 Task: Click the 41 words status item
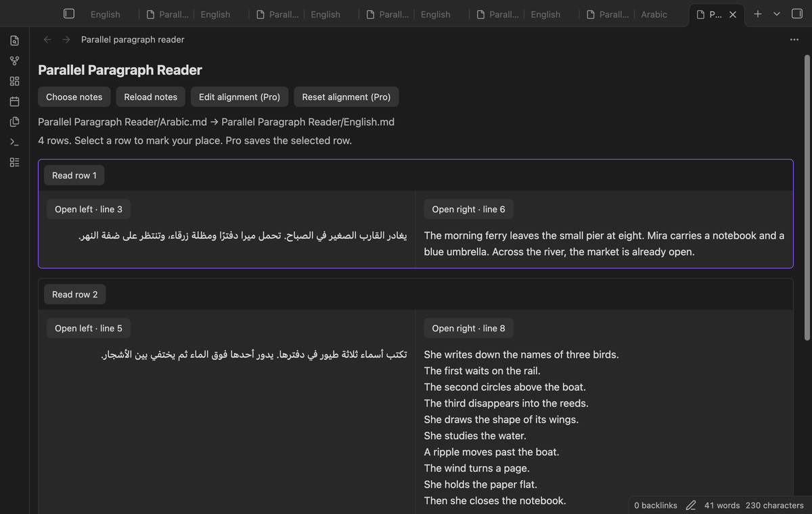coord(722,505)
